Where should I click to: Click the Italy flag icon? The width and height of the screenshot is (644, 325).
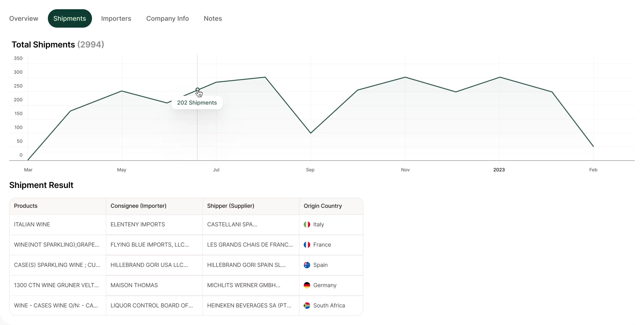click(x=307, y=224)
